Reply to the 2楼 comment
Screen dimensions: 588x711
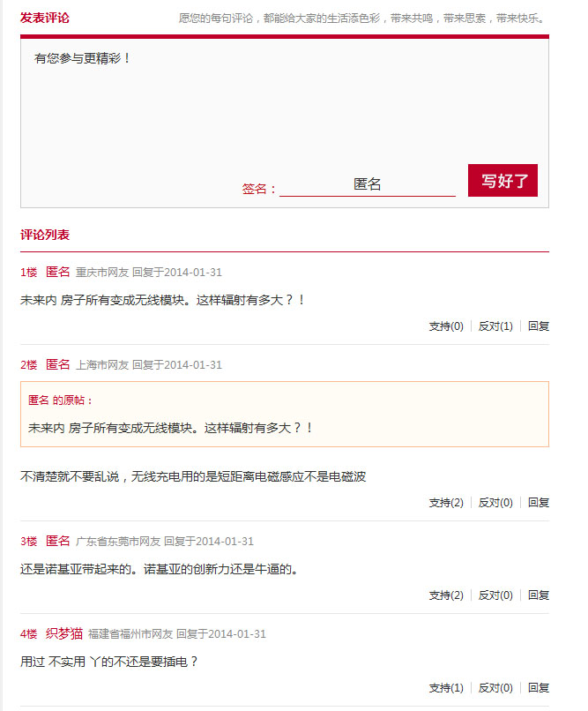click(539, 503)
